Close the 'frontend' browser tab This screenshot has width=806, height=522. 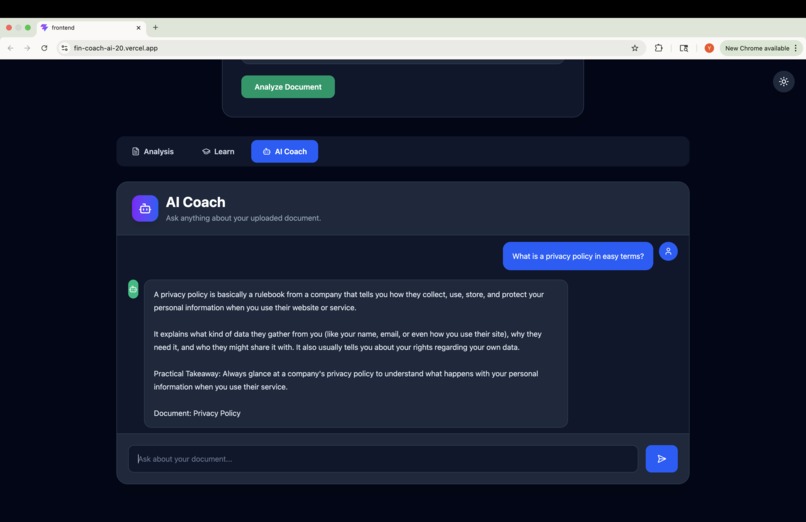point(138,28)
